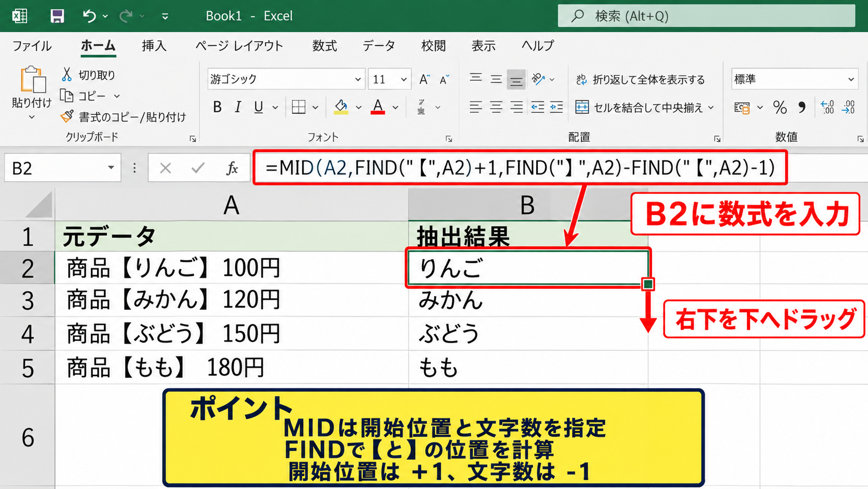Apply the red font color
This screenshot has width=868, height=489.
pos(378,107)
